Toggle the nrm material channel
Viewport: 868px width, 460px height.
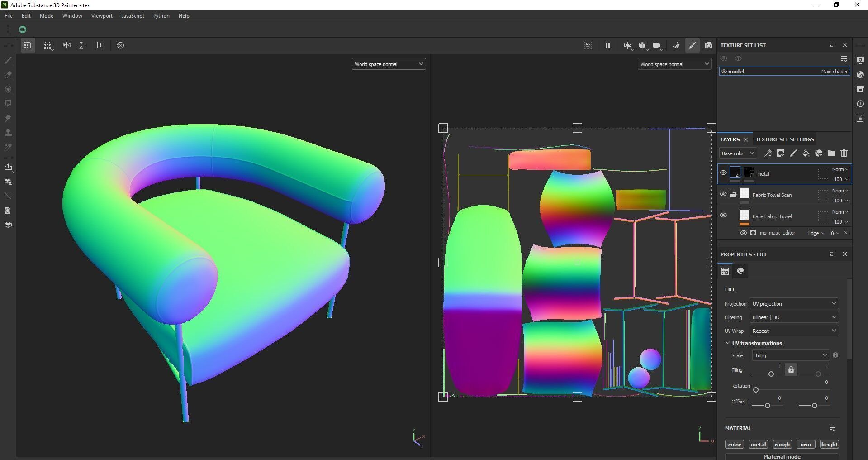click(806, 445)
